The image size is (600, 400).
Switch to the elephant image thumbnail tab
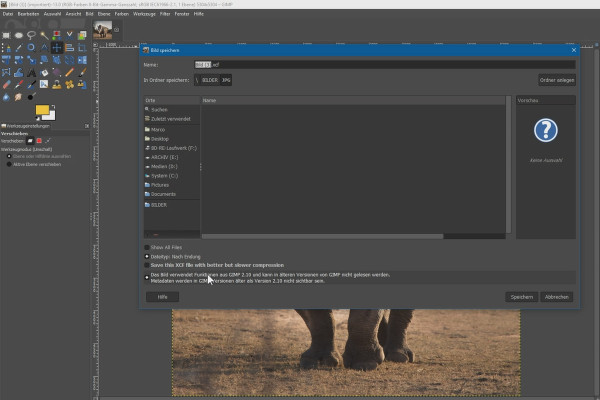(103, 30)
